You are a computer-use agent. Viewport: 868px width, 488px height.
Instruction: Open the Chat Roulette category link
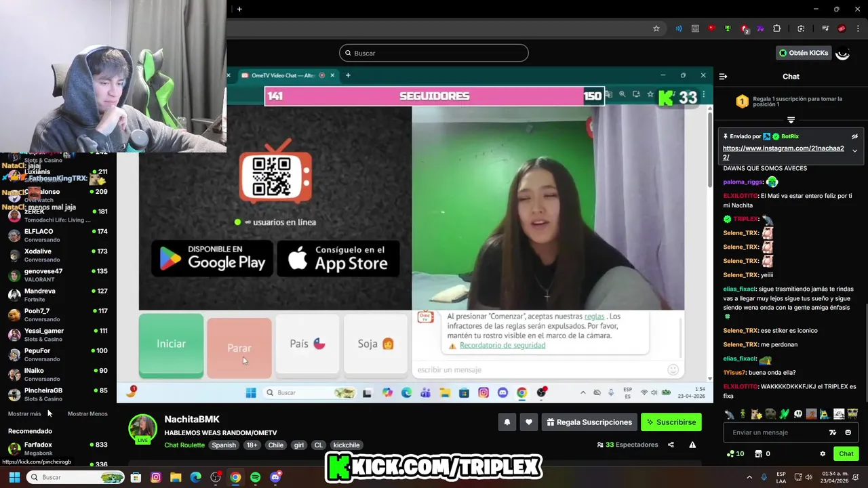click(184, 445)
